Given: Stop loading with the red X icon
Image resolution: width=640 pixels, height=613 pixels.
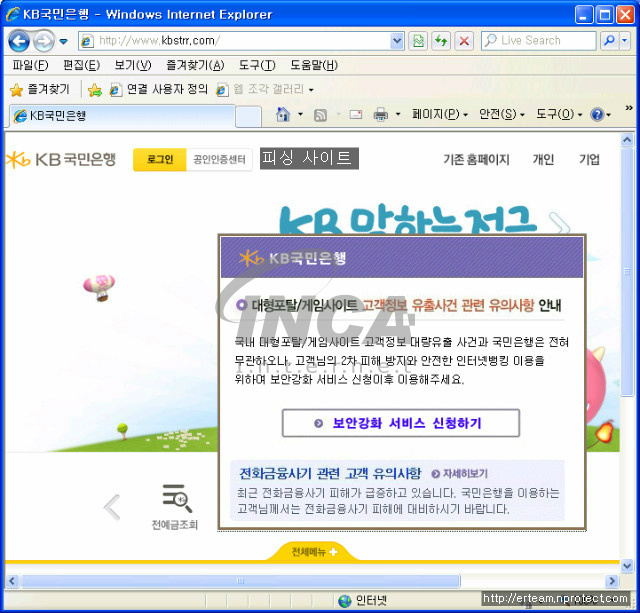Looking at the screenshot, I should click(464, 41).
